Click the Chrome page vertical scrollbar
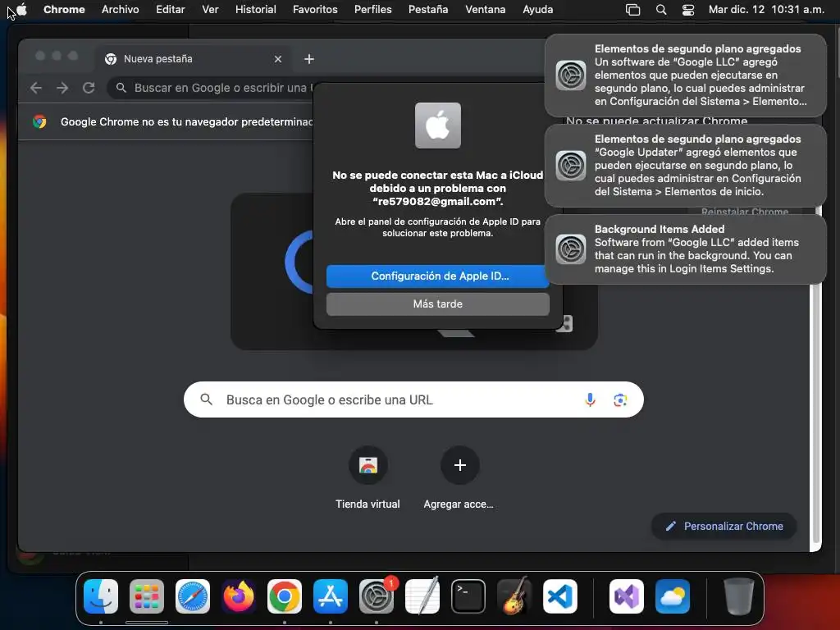 (x=816, y=413)
